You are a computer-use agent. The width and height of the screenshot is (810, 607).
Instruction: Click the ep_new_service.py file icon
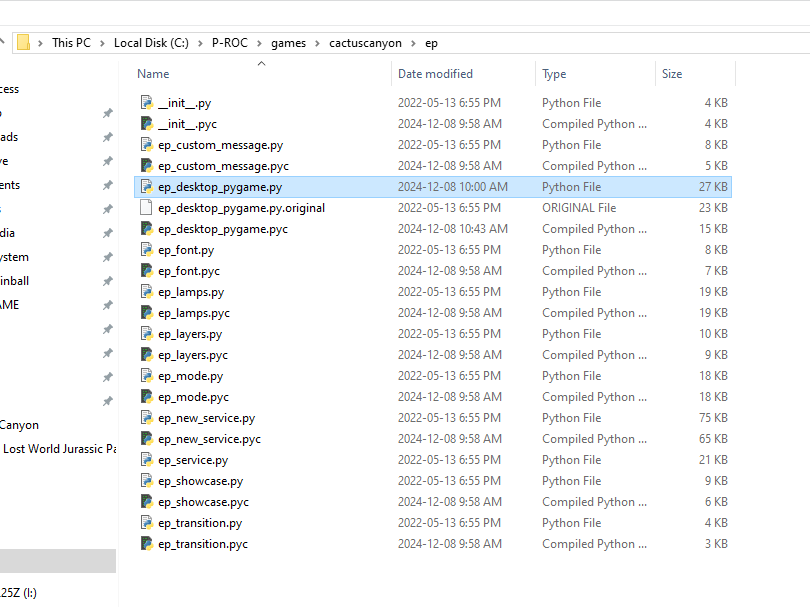(147, 418)
